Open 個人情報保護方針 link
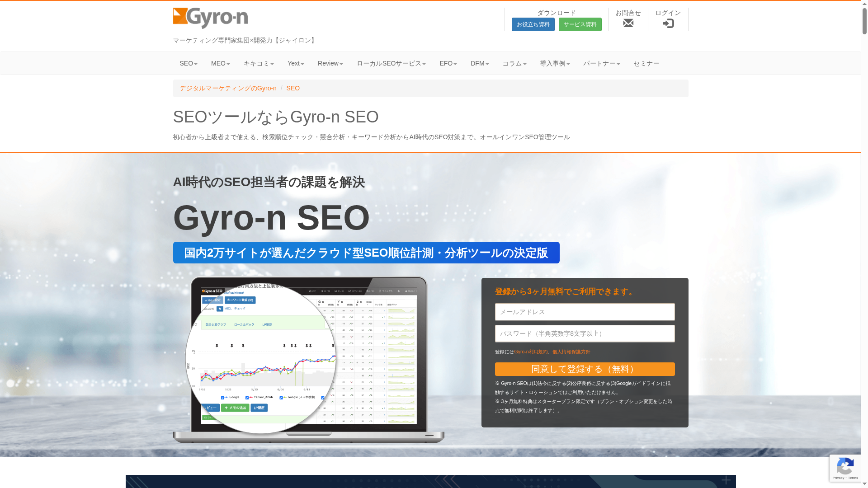Screen dimensions: 868x488 tap(571, 352)
